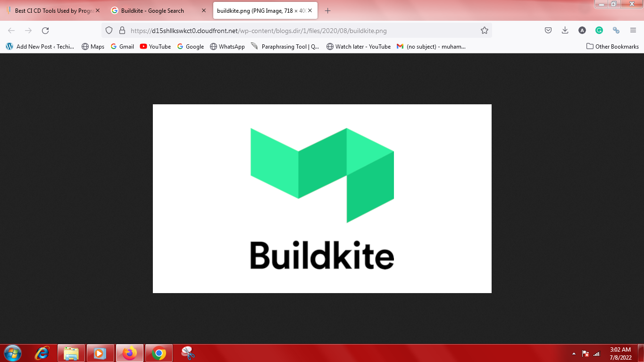644x362 pixels.
Task: Open the Action Center flag icon
Action: (585, 354)
